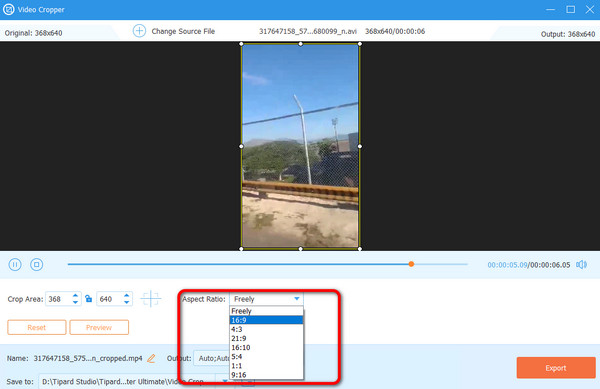Open the Output settings field showing Auto;Auto
The height and width of the screenshot is (389, 600).
pyautogui.click(x=212, y=358)
